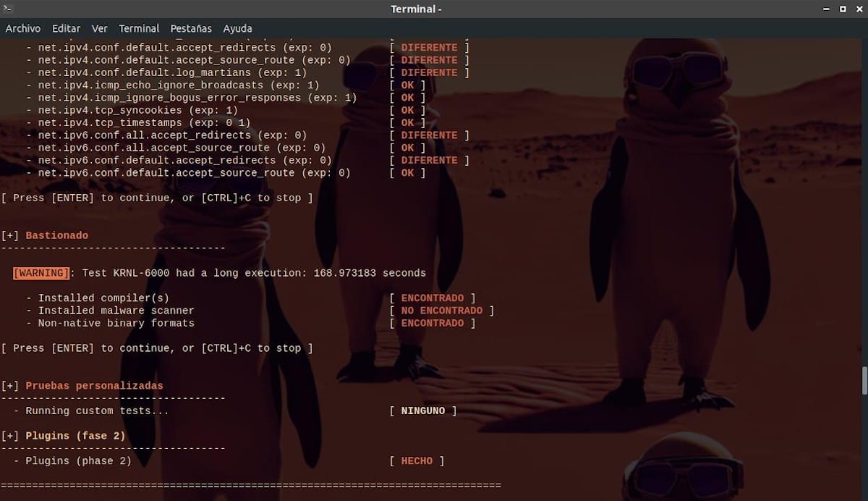Screen dimensions: 868x501
Task: Open the Ver menu
Action: click(100, 28)
